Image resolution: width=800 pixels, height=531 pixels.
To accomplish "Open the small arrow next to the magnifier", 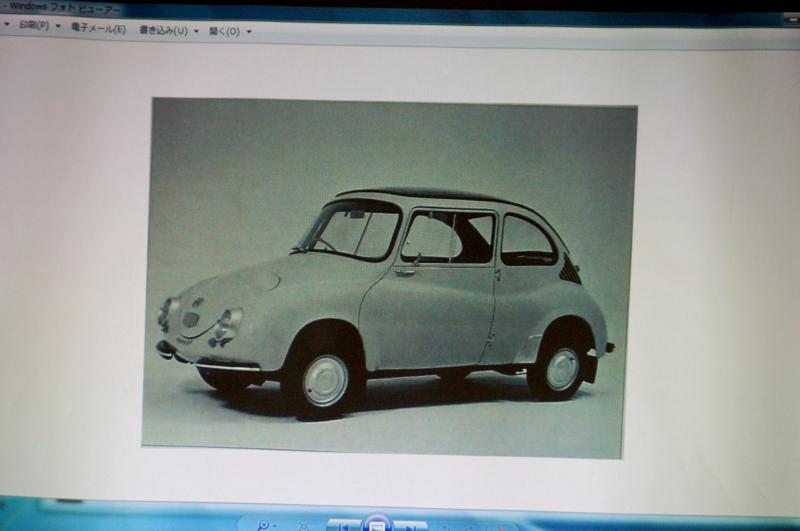I will [276, 526].
